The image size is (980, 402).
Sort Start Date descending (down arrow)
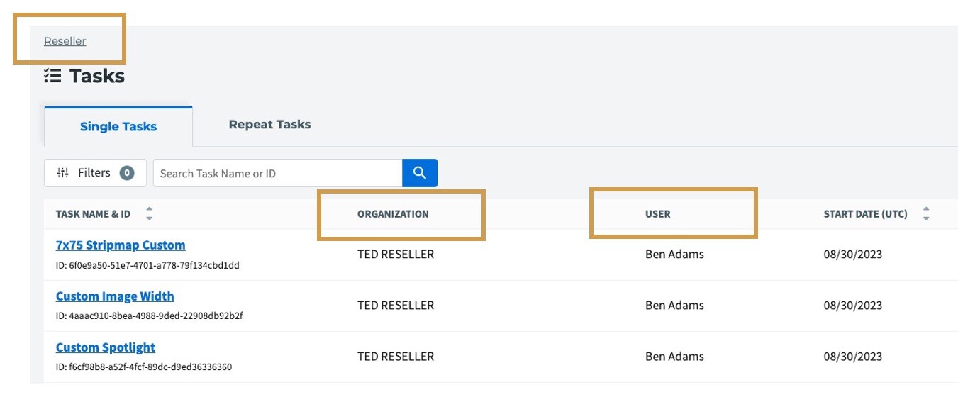click(x=926, y=218)
